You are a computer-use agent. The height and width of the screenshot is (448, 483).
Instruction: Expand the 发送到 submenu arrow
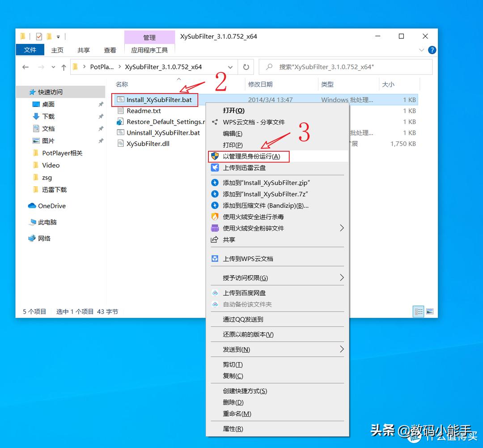[342, 350]
